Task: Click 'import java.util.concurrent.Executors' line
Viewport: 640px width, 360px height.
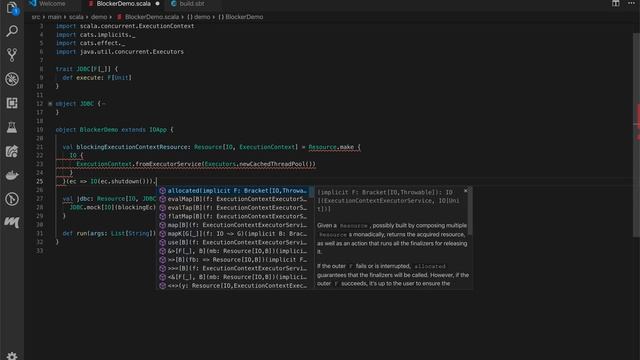Action: click(x=120, y=52)
